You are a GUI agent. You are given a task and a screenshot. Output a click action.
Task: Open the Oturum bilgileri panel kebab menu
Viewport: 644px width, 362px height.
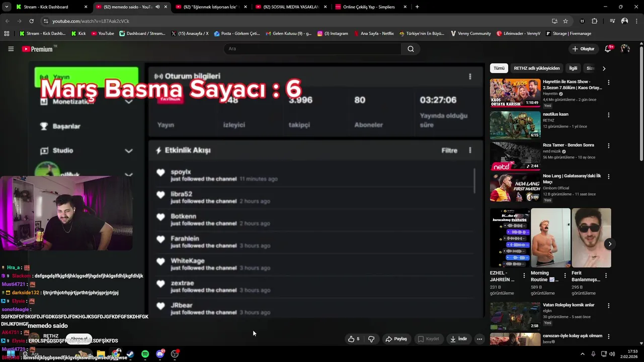point(470,76)
